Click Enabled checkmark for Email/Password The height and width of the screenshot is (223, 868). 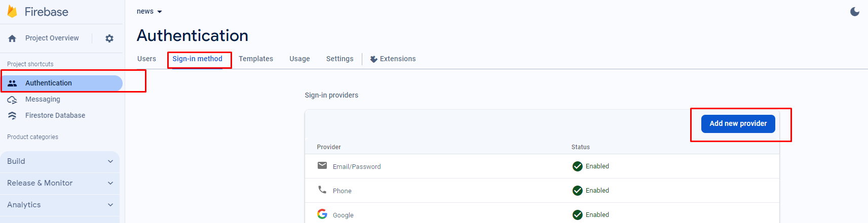[x=578, y=166]
